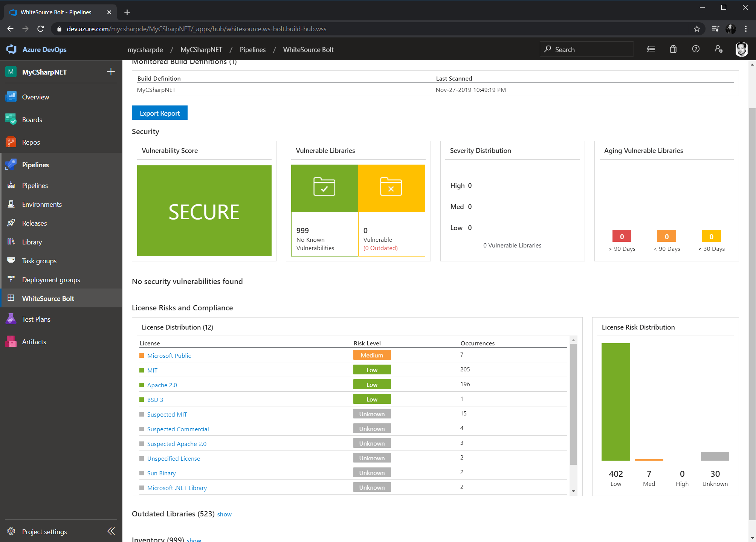
Task: Open Environments menu item
Action: (x=42, y=204)
